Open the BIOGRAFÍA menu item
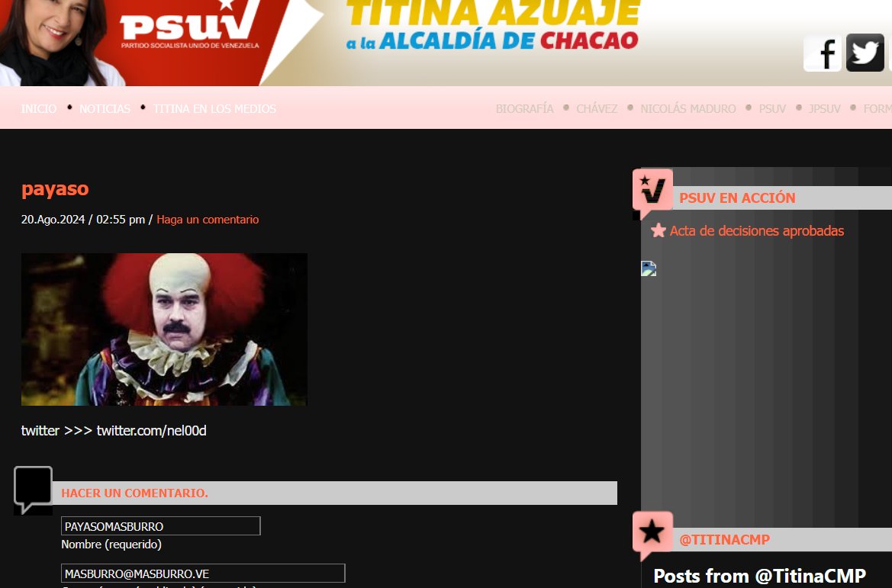The image size is (892, 588). (524, 108)
